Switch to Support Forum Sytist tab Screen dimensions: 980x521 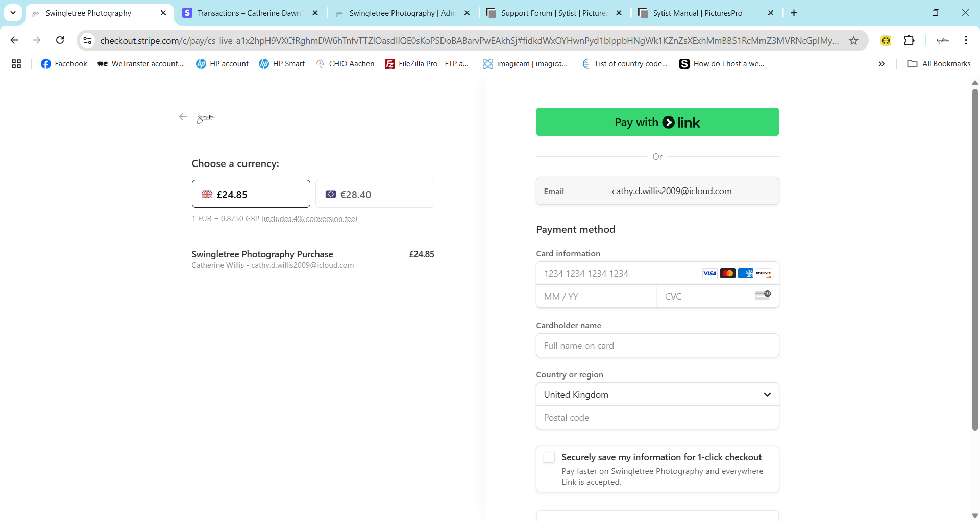click(x=554, y=13)
